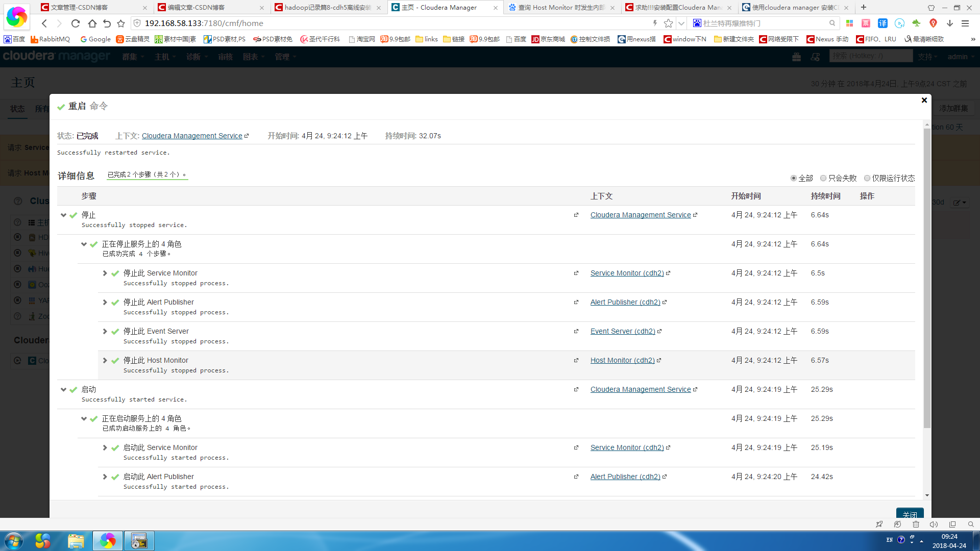Close the restart command dialog
Screen dimensions: 980x551
[924, 101]
